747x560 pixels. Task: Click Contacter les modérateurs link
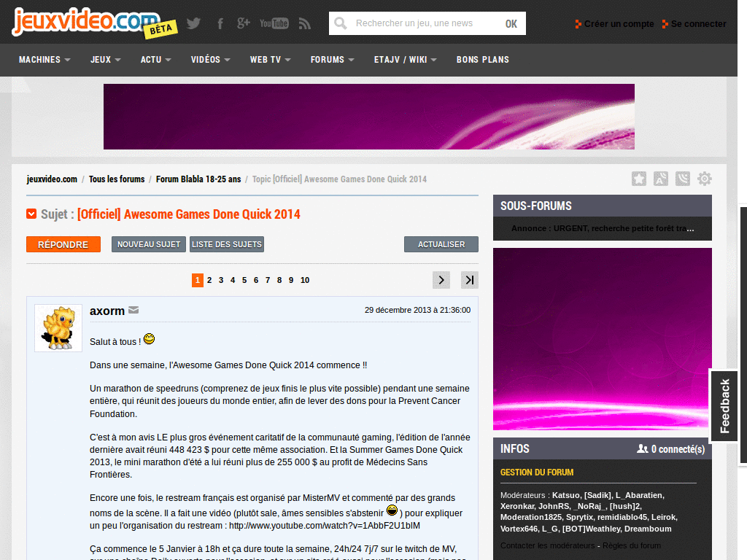click(547, 545)
